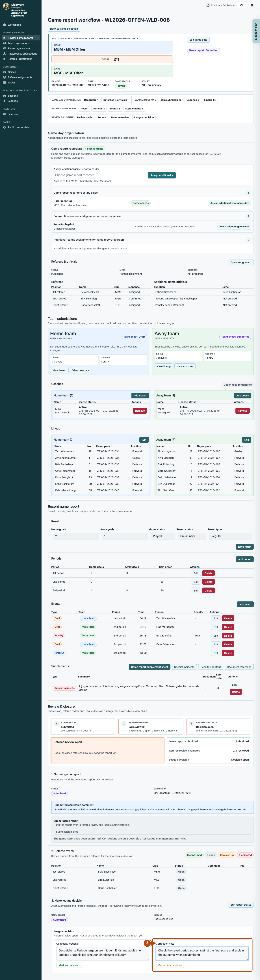Switch to Referees & officials tab
This screenshot has width=260, height=980.
[x=115, y=100]
